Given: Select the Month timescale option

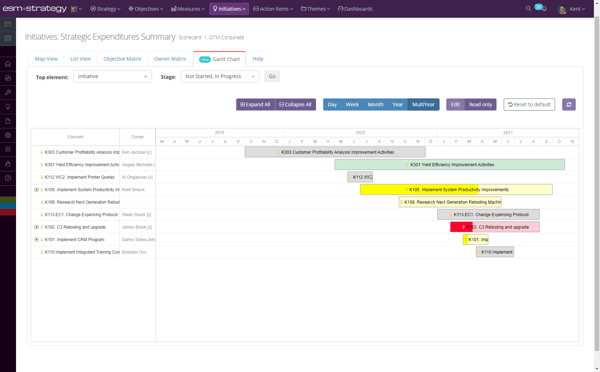Looking at the screenshot, I should click(x=375, y=104).
